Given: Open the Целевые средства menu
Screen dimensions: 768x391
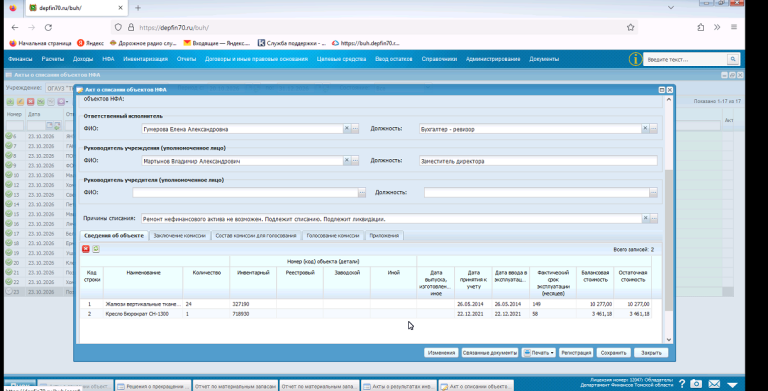Looking at the screenshot, I should (341, 59).
